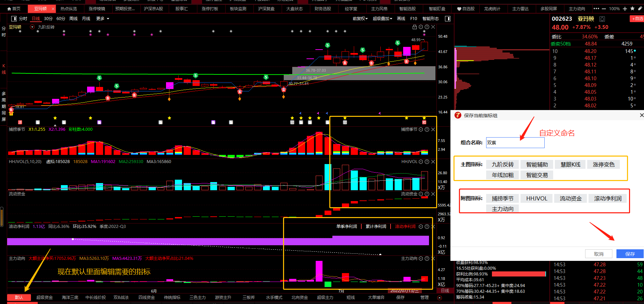The image size is (644, 304).
Task: Open the three-dots more menu
Action: (x=596, y=8)
